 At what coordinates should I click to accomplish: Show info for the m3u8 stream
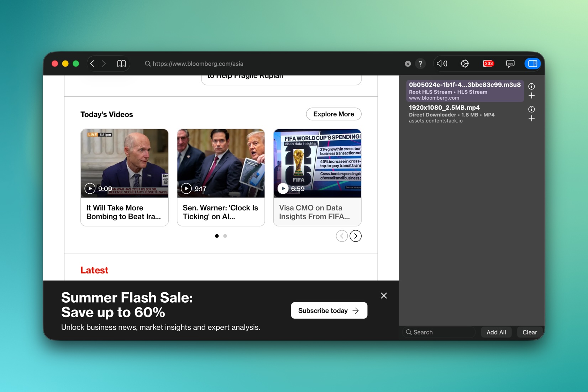pyautogui.click(x=531, y=87)
